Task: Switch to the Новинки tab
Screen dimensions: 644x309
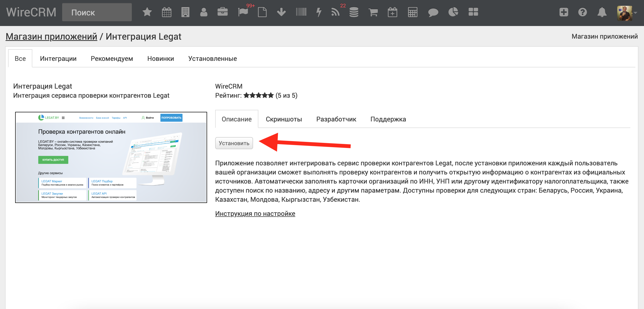Action: pyautogui.click(x=161, y=58)
